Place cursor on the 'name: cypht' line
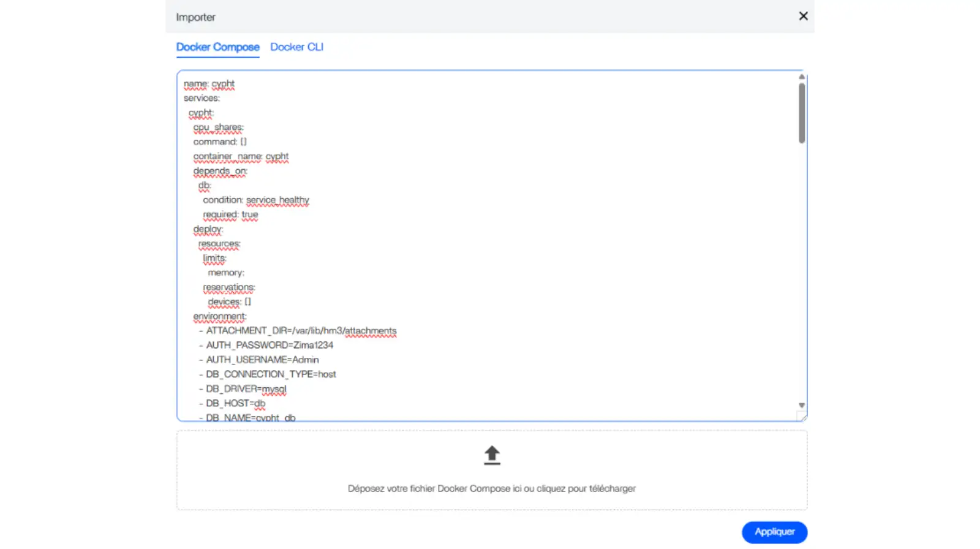 pos(209,84)
